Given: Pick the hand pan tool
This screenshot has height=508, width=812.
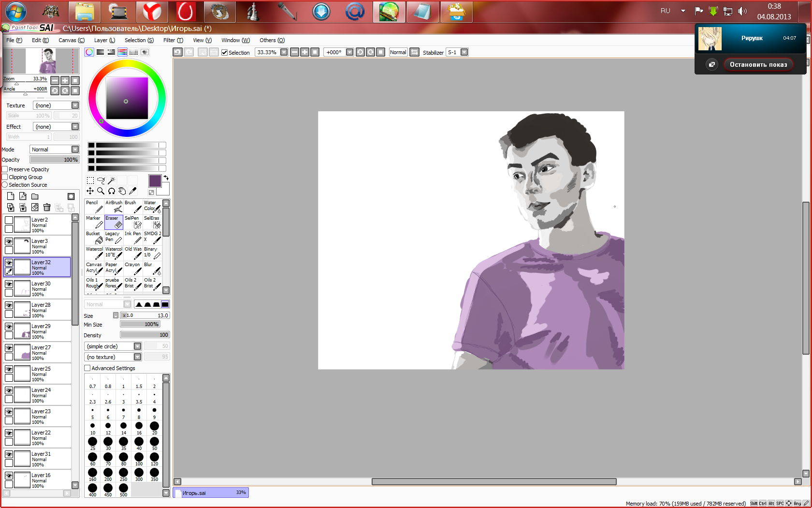Looking at the screenshot, I should coord(122,191).
